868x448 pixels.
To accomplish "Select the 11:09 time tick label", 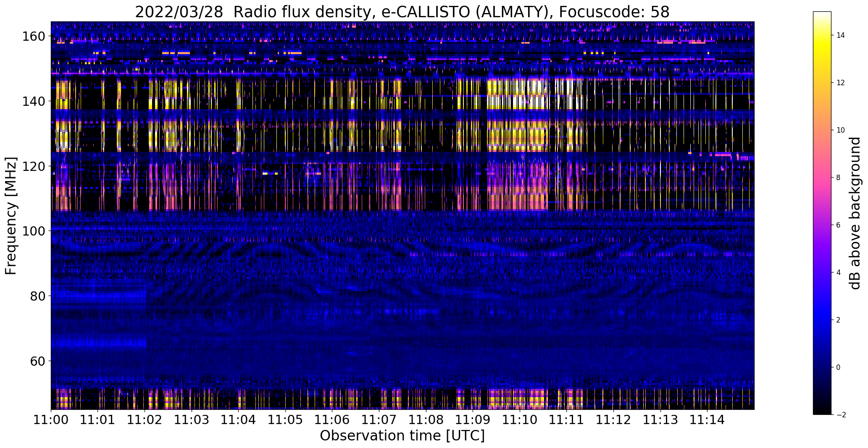I will (x=473, y=419).
